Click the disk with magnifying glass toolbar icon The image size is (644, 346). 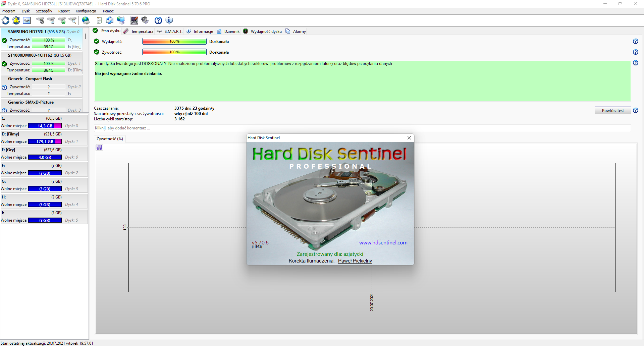[72, 20]
